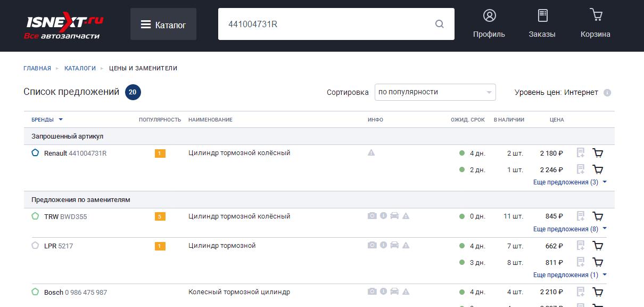Go to КАТАЛОГИ breadcrumb
The image size is (644, 307).
[x=80, y=68]
